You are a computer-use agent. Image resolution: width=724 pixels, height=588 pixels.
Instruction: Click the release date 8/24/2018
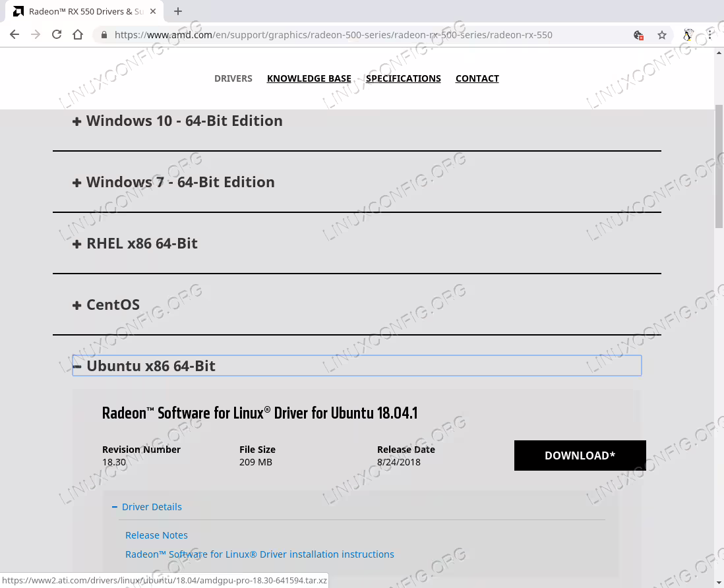click(x=399, y=462)
